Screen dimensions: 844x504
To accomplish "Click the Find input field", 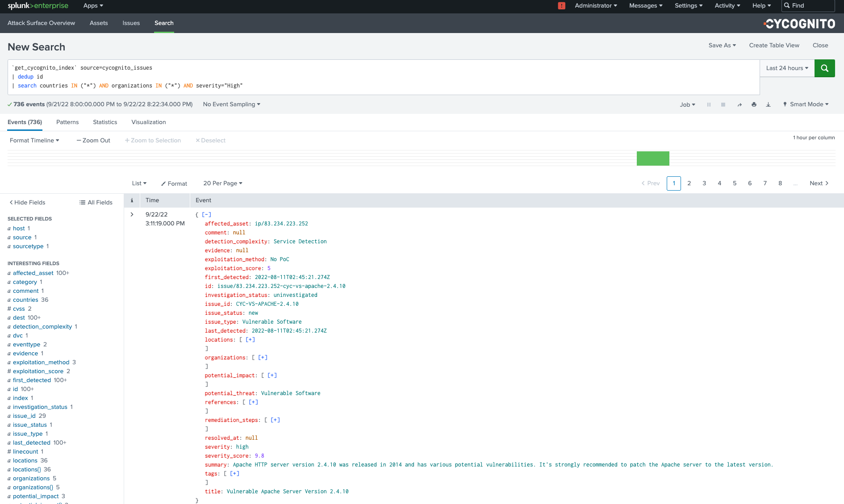I will [808, 6].
